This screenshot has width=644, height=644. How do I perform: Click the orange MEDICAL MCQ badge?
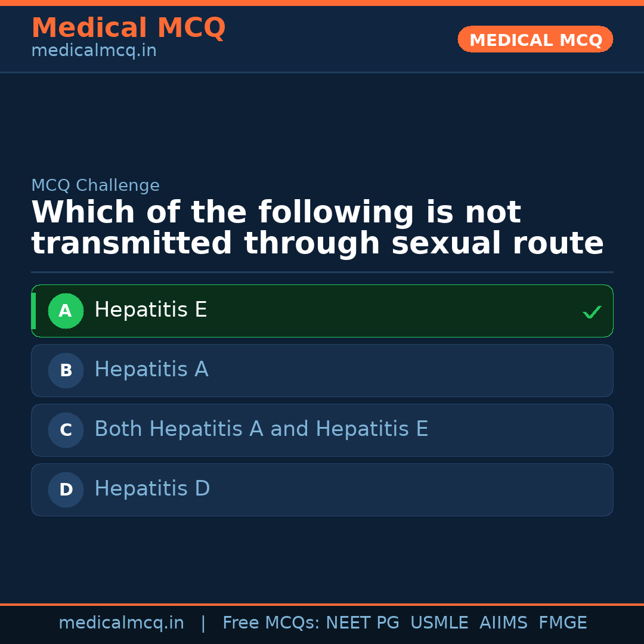point(535,39)
